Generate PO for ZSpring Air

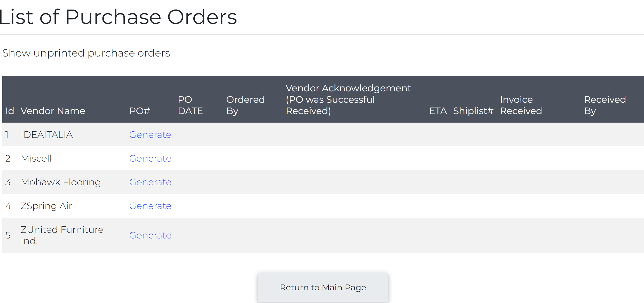coord(150,206)
